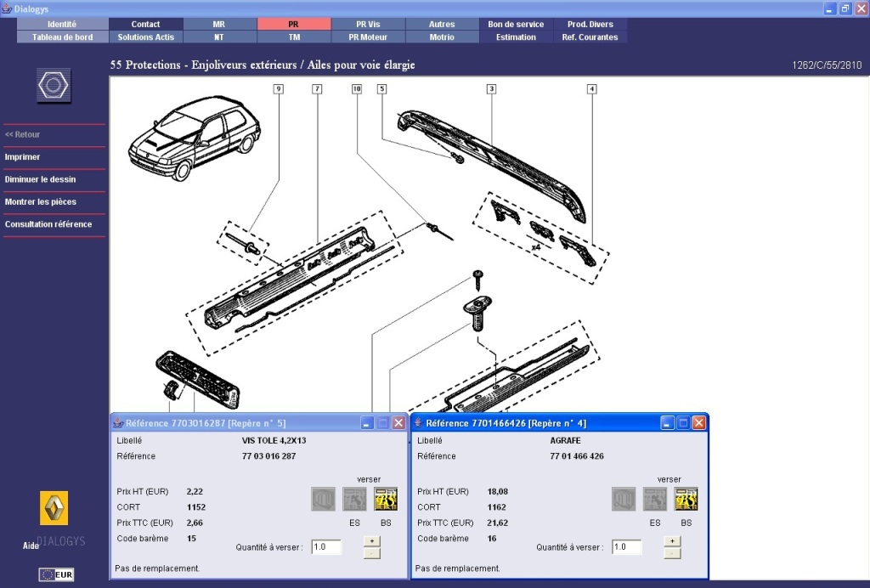Click the EUR currency flag icon
This screenshot has width=870, height=588.
(x=56, y=574)
